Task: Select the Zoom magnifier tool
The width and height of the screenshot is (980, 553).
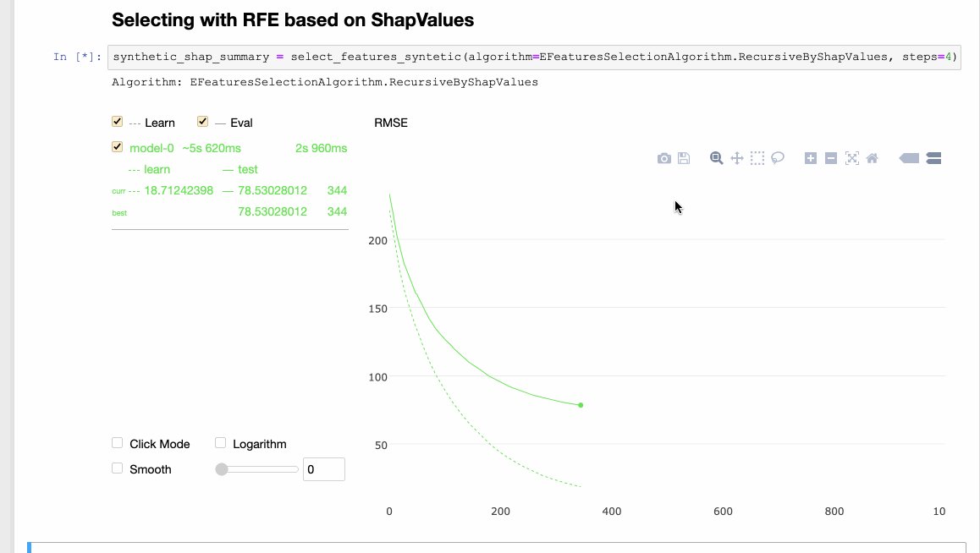Action: tap(716, 158)
